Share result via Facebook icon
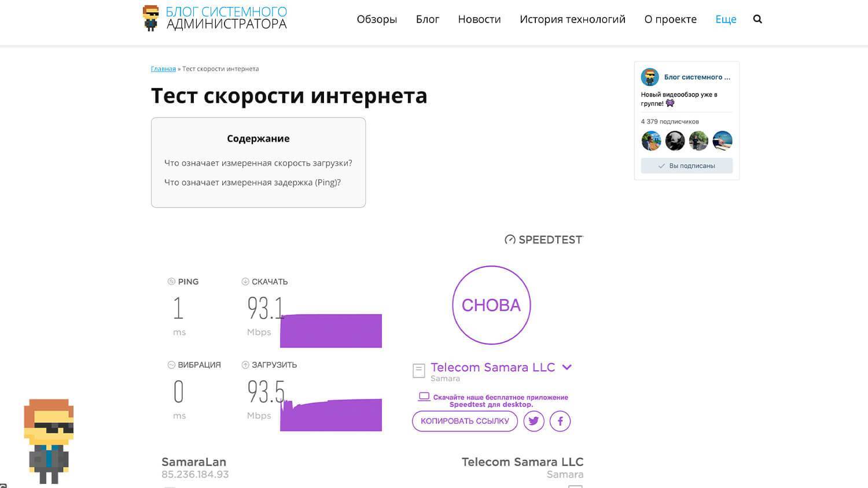 [560, 421]
